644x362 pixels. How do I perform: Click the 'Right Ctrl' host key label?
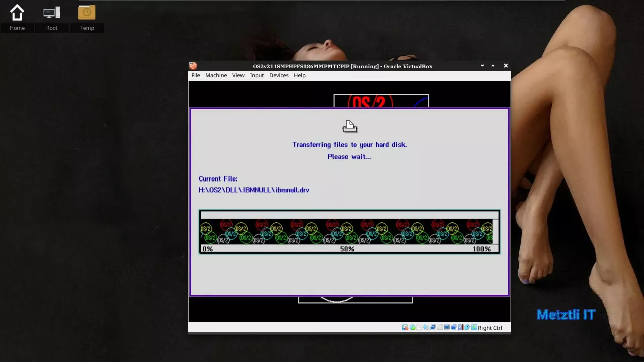click(490, 328)
